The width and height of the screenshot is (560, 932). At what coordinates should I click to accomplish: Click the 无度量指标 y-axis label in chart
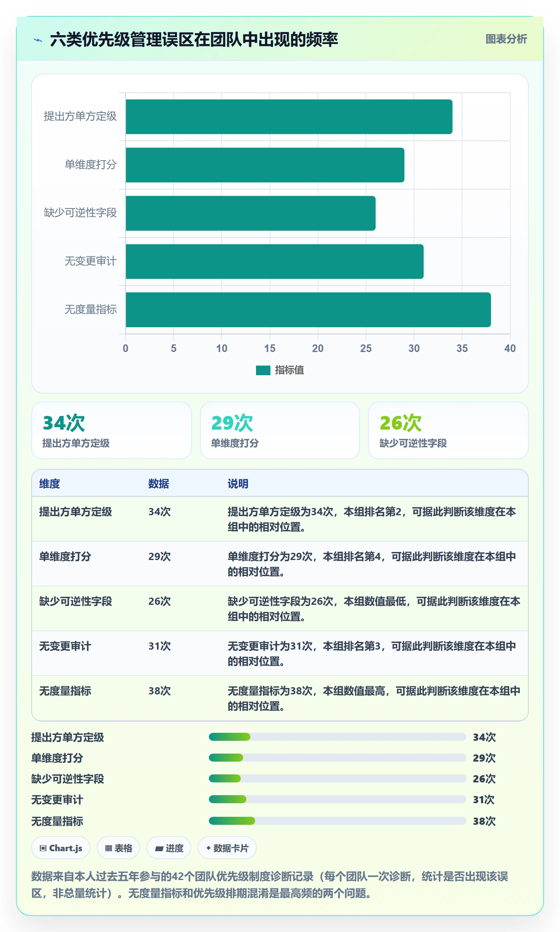point(91,310)
